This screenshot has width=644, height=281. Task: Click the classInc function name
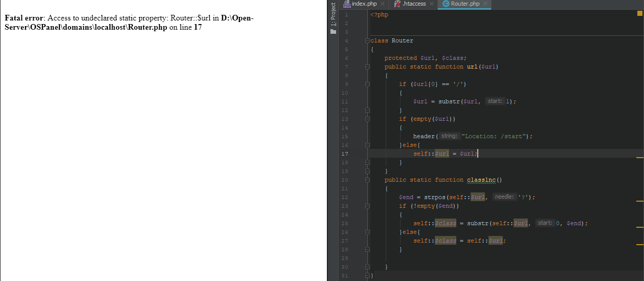(481, 180)
